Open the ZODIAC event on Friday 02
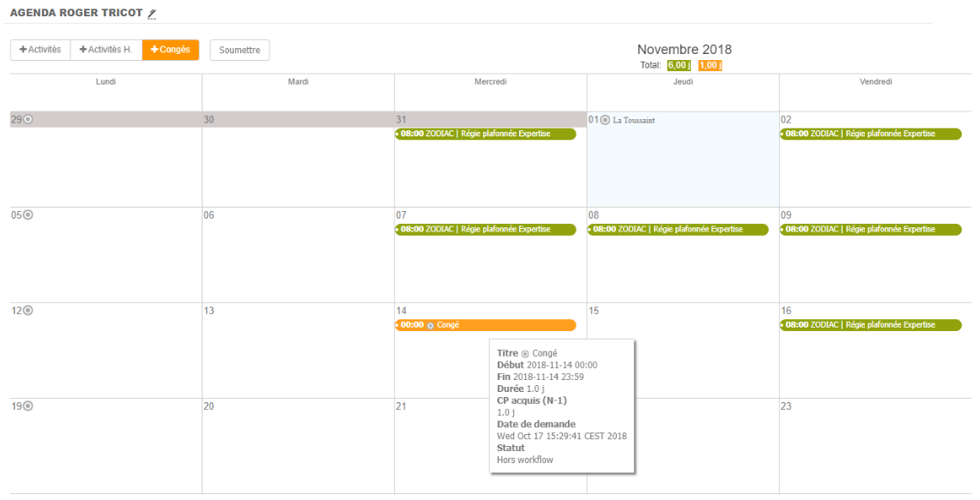Image resolution: width=980 pixels, height=500 pixels. (870, 134)
